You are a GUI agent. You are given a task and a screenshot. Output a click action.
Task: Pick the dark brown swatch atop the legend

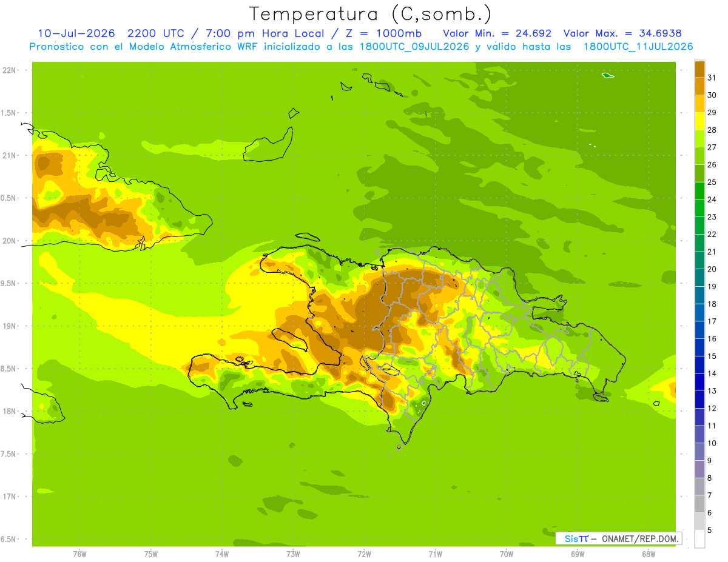click(699, 69)
